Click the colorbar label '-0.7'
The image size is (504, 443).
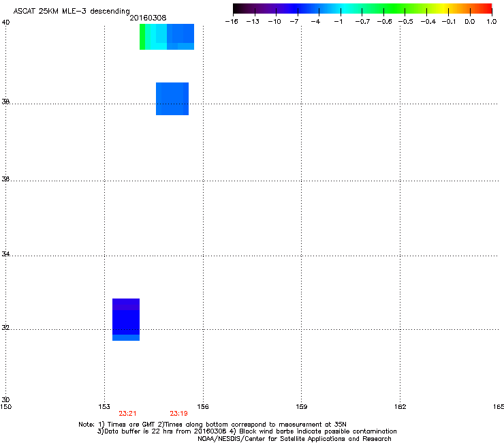point(362,22)
